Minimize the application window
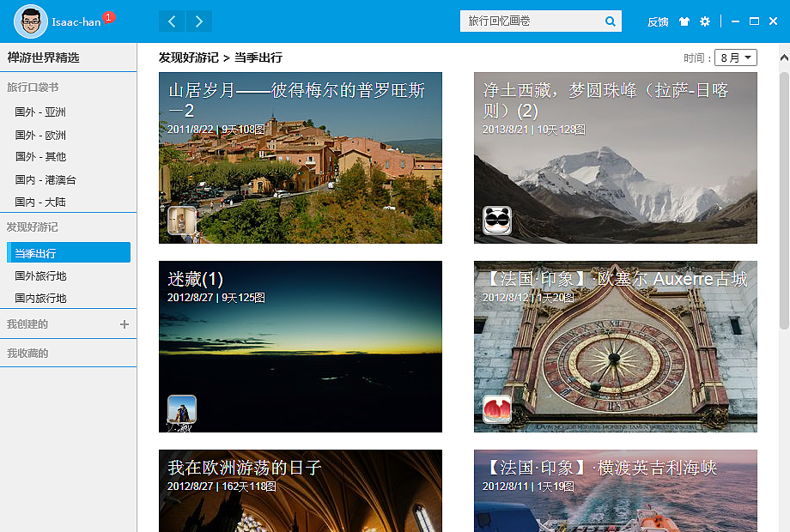This screenshot has height=532, width=790. (736, 21)
